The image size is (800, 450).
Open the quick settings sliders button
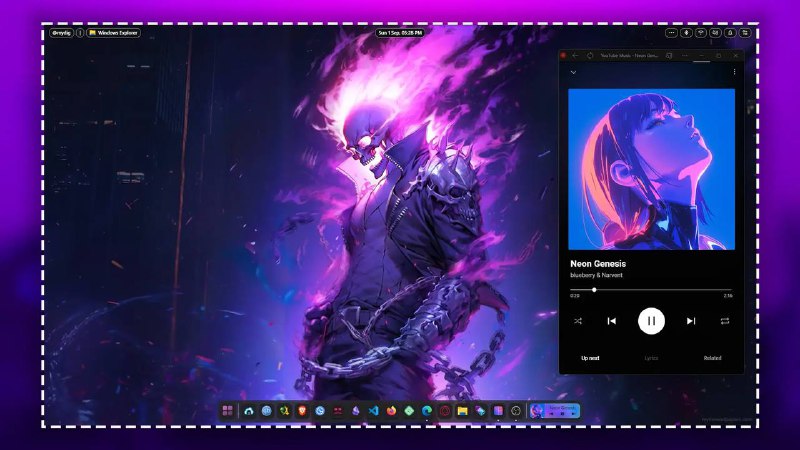click(x=745, y=33)
